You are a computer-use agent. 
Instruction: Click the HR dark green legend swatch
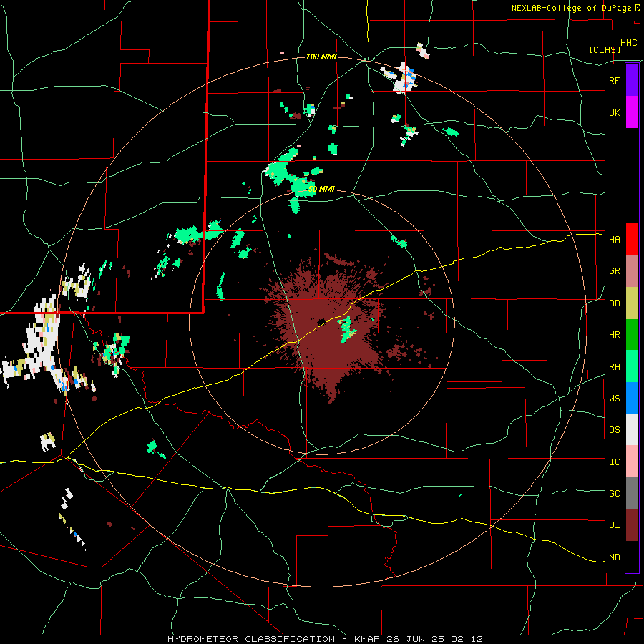(x=632, y=334)
